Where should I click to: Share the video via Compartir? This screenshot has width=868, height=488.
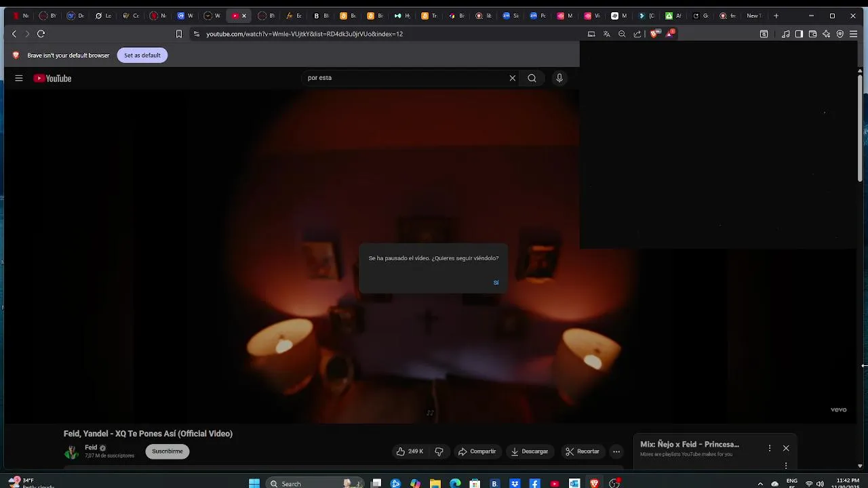click(x=477, y=451)
